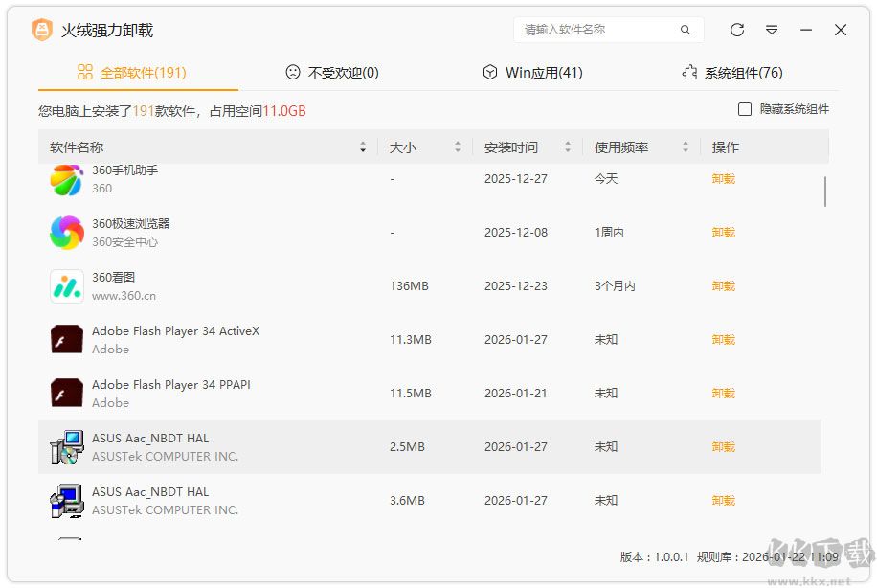The height and width of the screenshot is (588, 877).
Task: Click the 360极速浏览器 app icon
Action: point(67,232)
